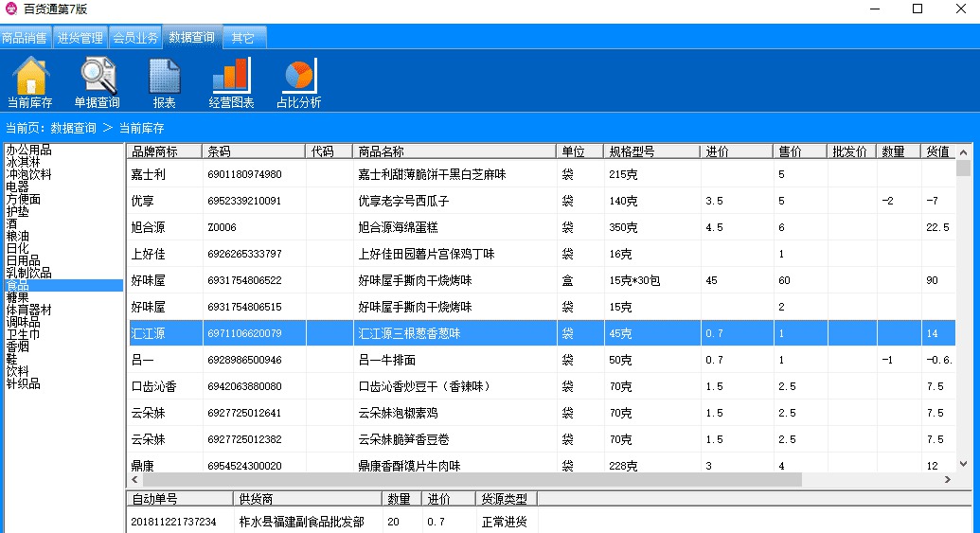Viewport: 980px width, 533px height.
Task: Switch to 其它 tab
Action: [x=243, y=38]
